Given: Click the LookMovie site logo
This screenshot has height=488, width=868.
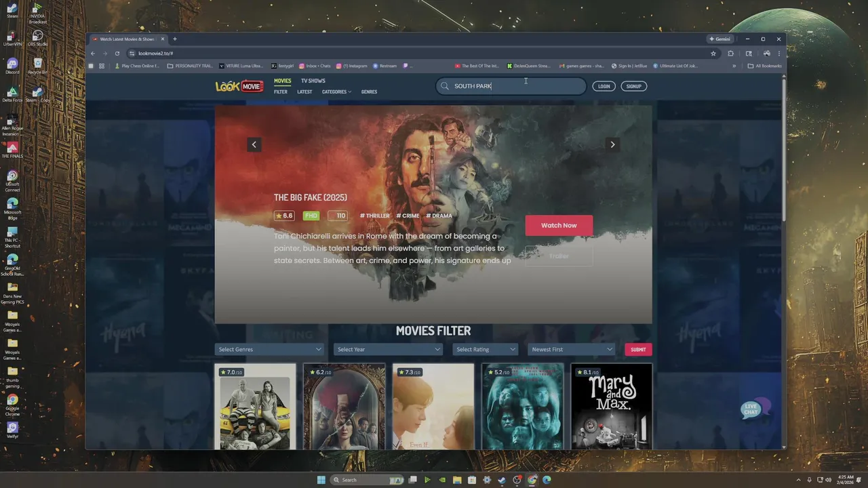Looking at the screenshot, I should [x=239, y=86].
